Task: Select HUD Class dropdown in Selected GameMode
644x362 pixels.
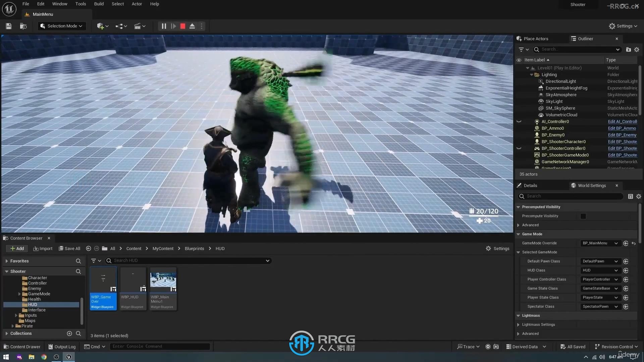Action: click(599, 270)
